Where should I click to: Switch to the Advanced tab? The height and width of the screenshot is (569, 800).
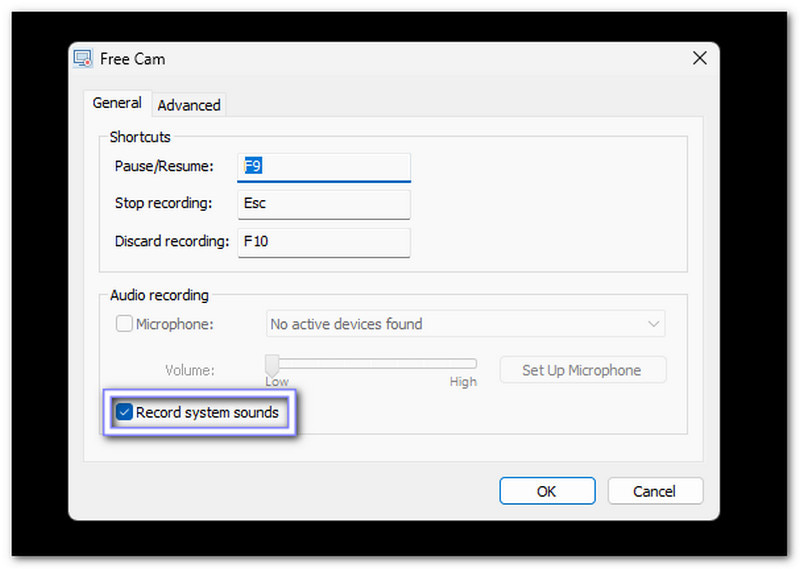pos(189,105)
